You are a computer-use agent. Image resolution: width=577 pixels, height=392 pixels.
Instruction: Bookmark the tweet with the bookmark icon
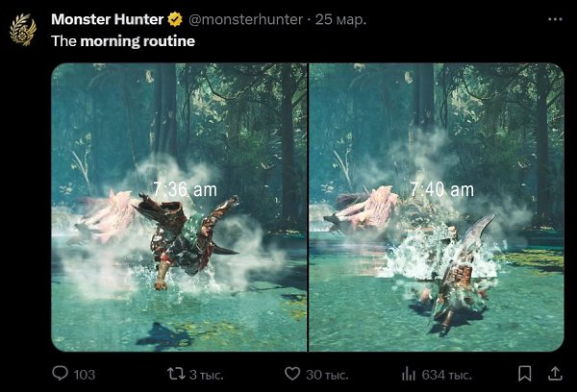point(524,373)
